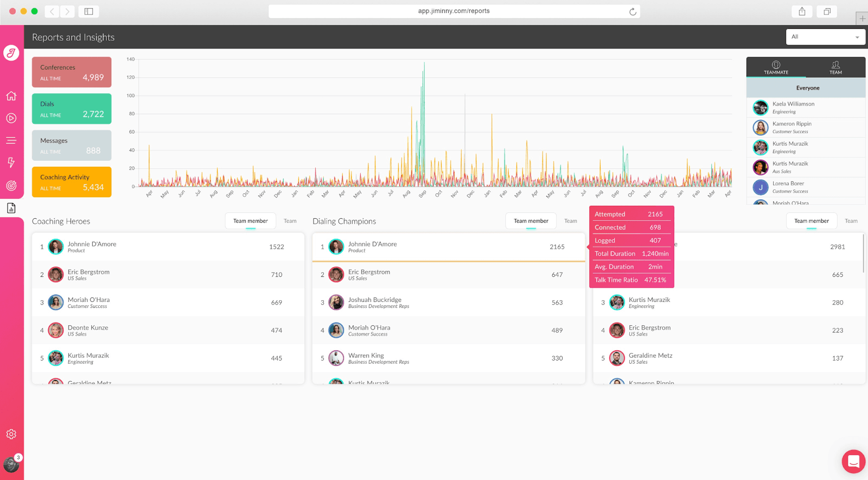Toggle Dialing Champions to Team view
This screenshot has width=868, height=480.
coord(571,221)
